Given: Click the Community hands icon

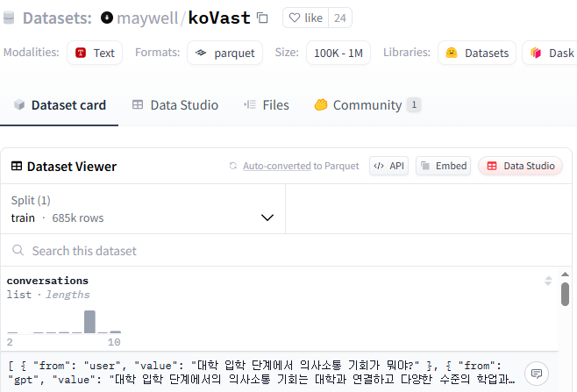Looking at the screenshot, I should [321, 104].
